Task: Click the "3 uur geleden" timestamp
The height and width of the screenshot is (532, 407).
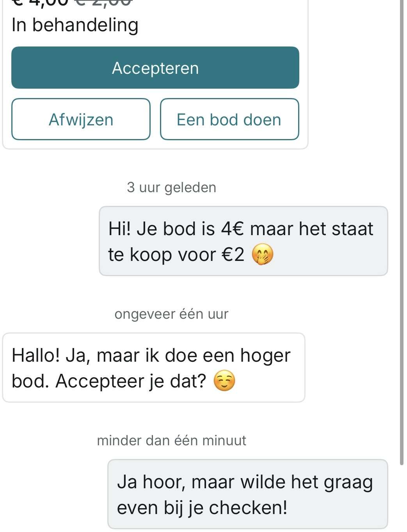Action: pyautogui.click(x=171, y=187)
